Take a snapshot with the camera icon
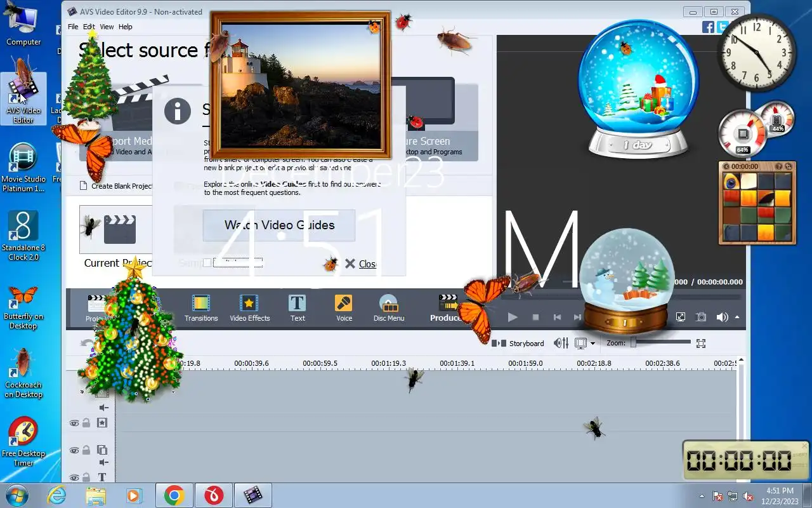Viewport: 812px width, 508px height. click(701, 317)
